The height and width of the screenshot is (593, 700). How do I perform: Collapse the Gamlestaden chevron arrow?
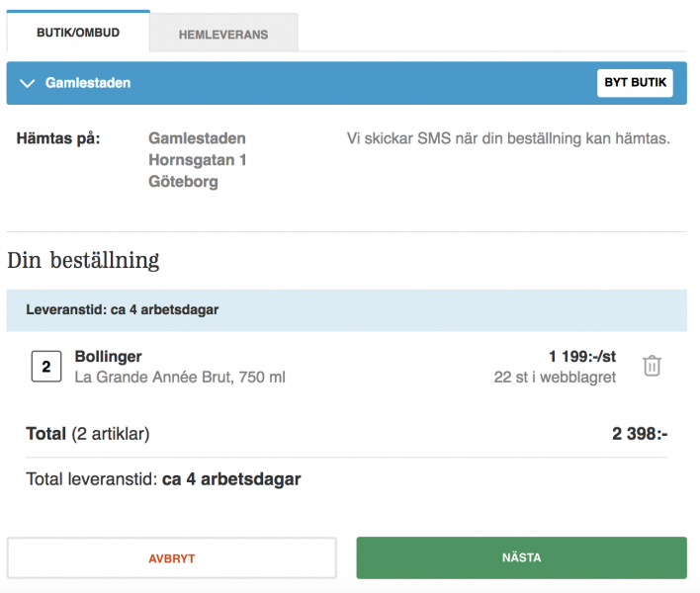(28, 83)
